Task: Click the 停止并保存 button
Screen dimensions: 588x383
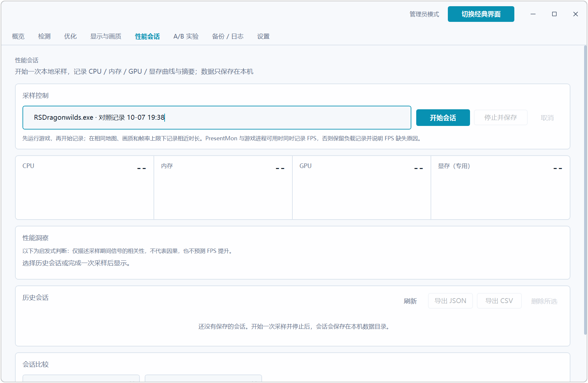Action: pyautogui.click(x=501, y=117)
